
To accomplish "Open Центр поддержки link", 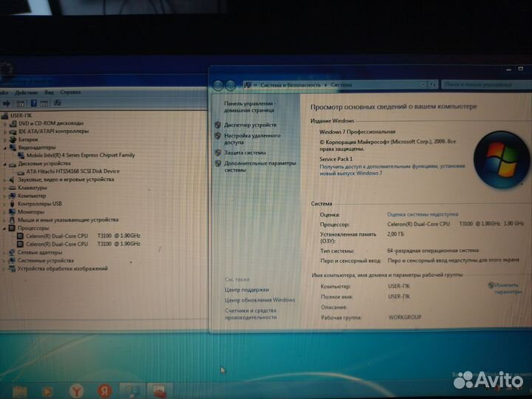I will (247, 290).
